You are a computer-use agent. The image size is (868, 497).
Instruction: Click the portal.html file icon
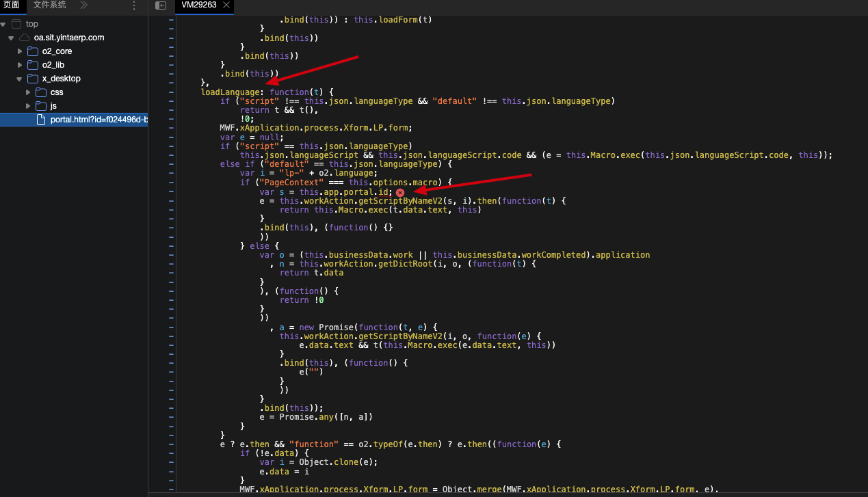(x=41, y=120)
